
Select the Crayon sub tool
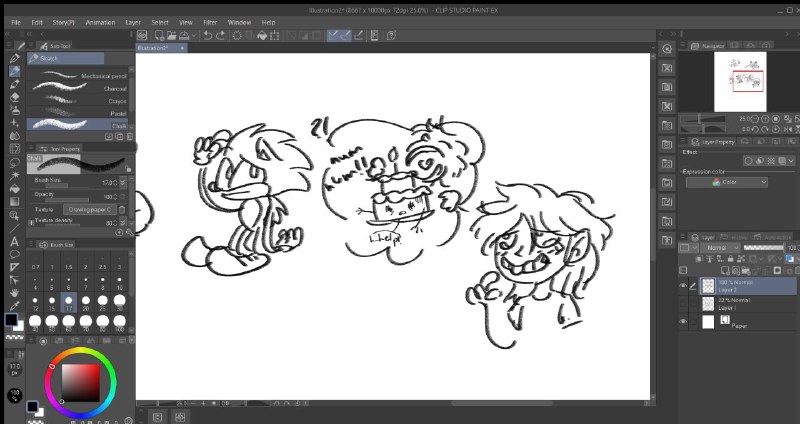78,101
